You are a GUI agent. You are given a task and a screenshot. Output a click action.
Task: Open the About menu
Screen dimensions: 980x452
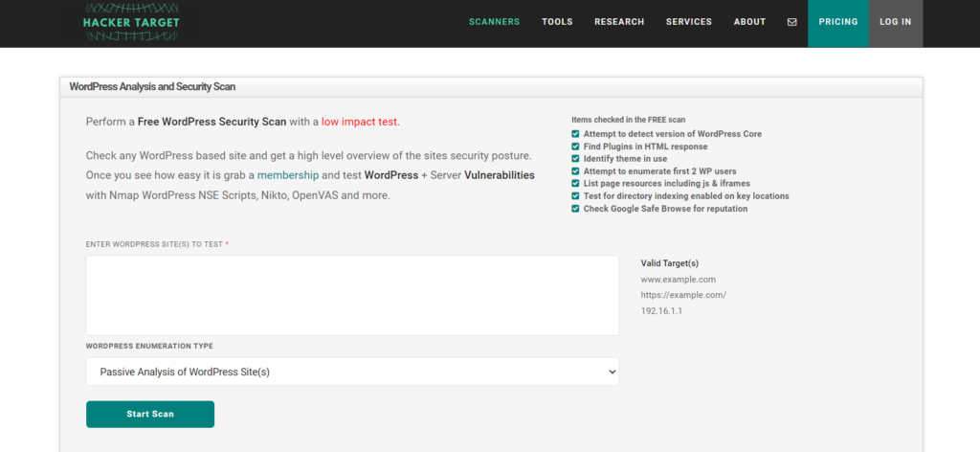(x=750, y=22)
